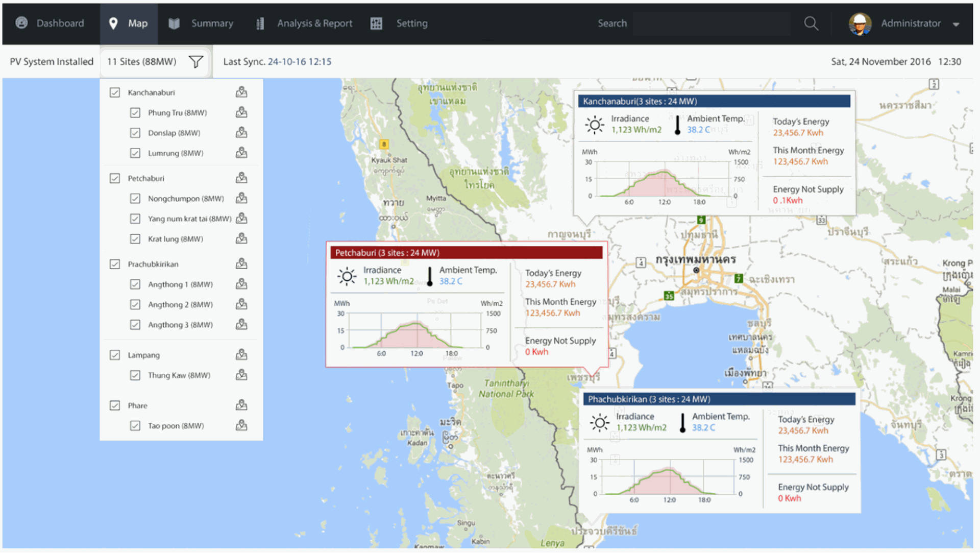The height and width of the screenshot is (553, 980).
Task: Open the Setting page
Action: tap(411, 23)
